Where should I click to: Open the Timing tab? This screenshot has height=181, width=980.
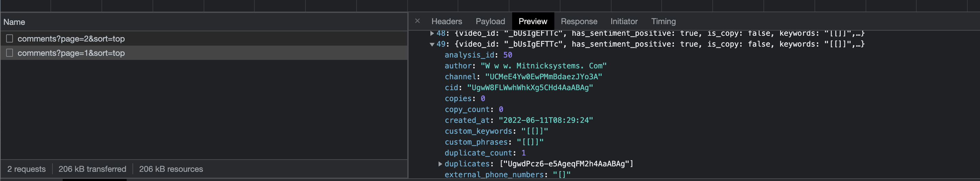point(663,21)
